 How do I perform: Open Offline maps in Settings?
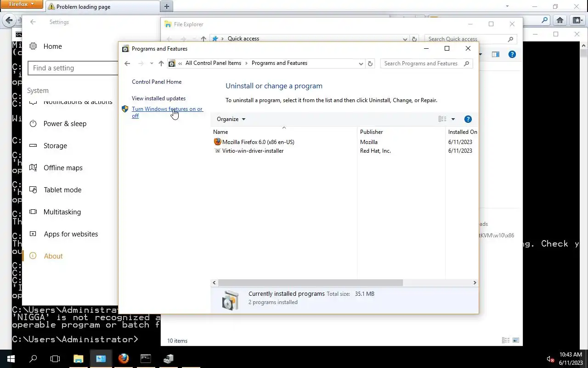(63, 168)
